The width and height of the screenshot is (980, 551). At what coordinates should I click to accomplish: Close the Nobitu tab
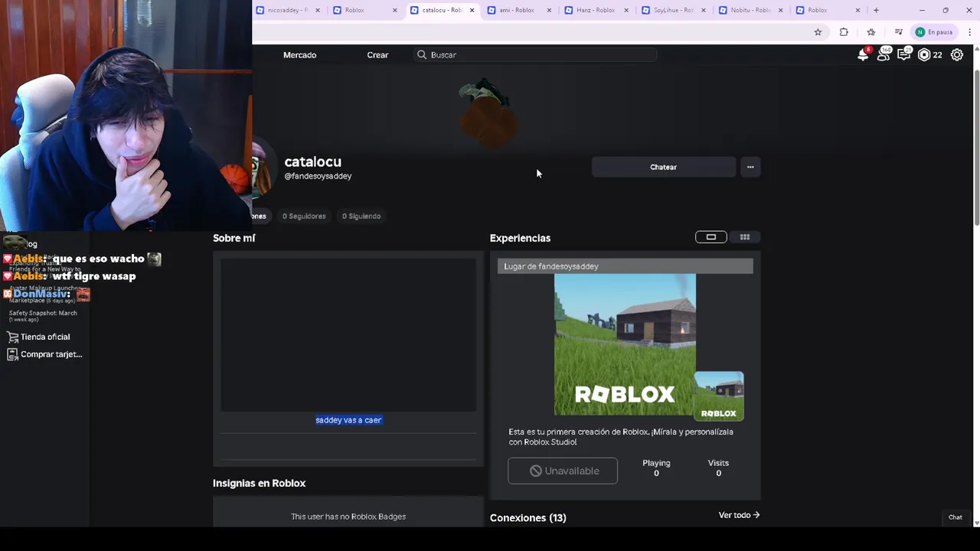pyautogui.click(x=780, y=10)
